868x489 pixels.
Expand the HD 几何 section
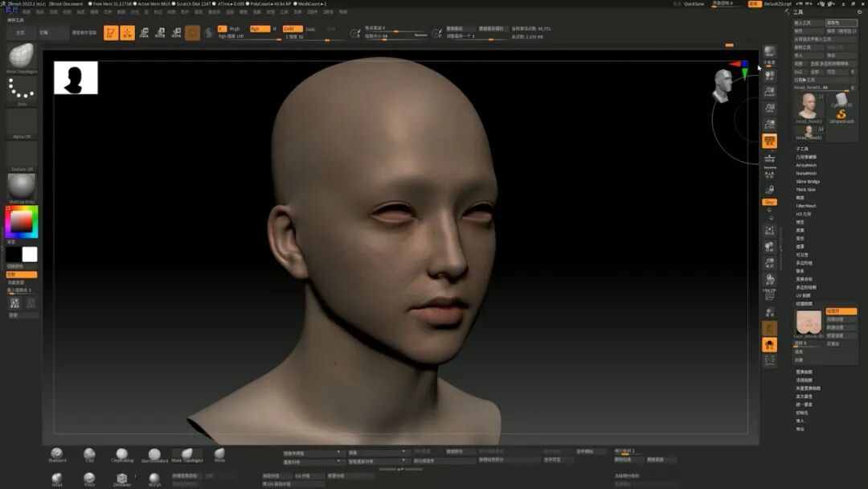pos(803,214)
